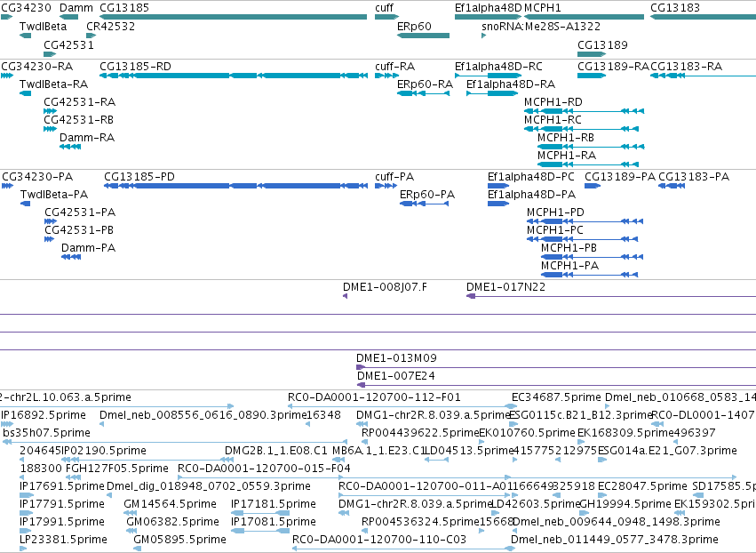Click EST DMG2B.1_1.E08.C1
The height and width of the screenshot is (553, 756).
(x=275, y=451)
